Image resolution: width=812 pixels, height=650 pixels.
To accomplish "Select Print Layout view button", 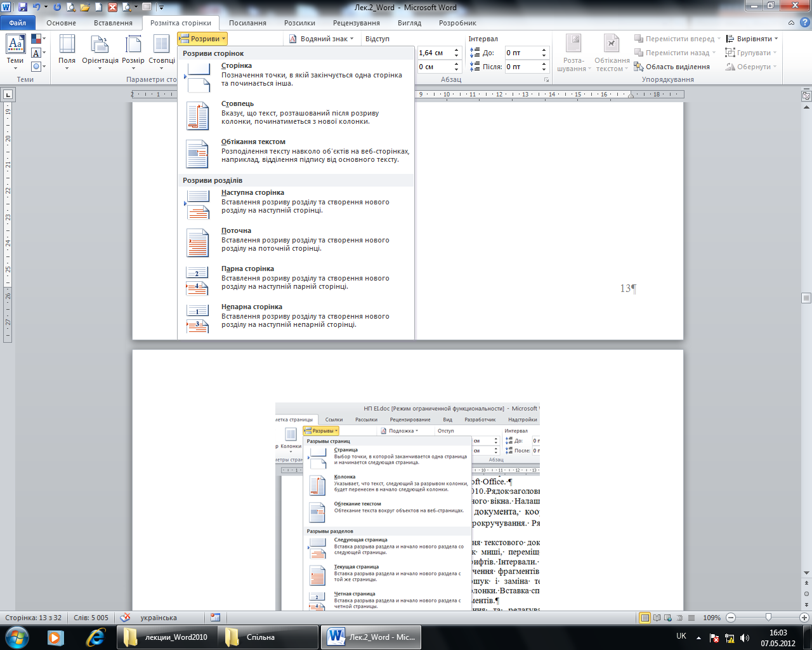I will [645, 618].
